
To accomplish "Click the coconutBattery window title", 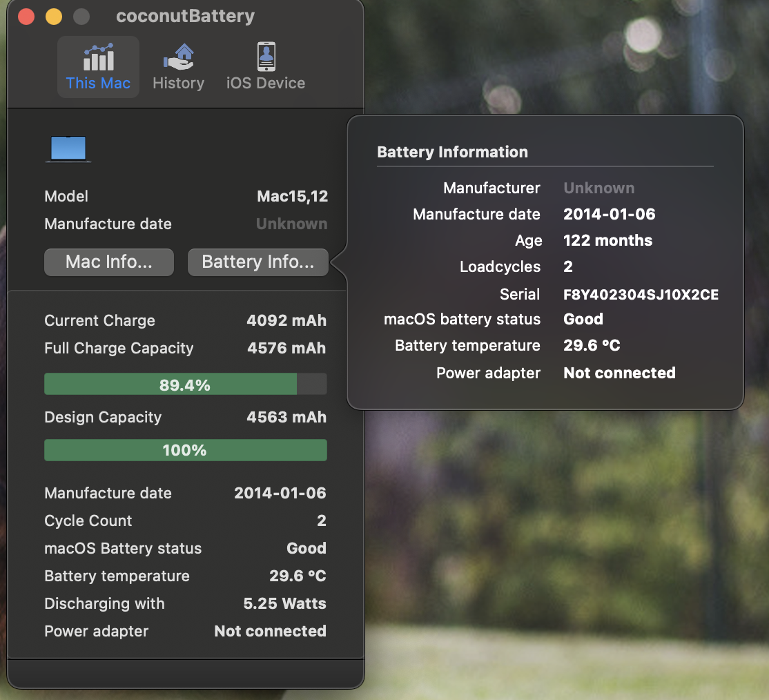I will click(186, 16).
